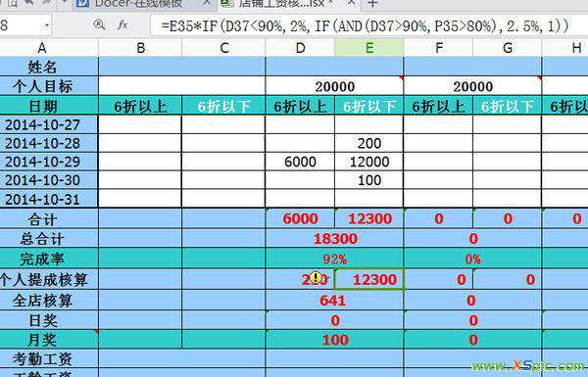Image resolution: width=588 pixels, height=377 pixels.
Task: Click the print preview icon at top left
Action: pyautogui.click(x=12, y=3)
